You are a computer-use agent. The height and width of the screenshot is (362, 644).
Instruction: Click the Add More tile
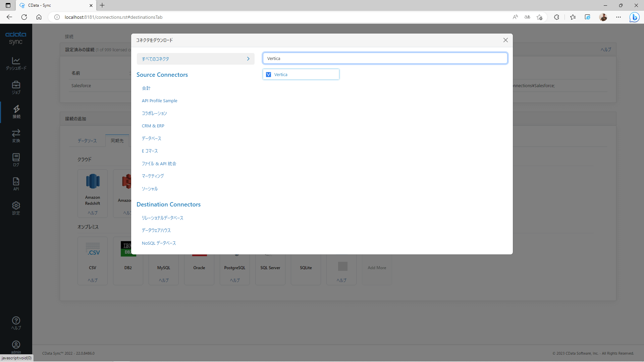(377, 267)
